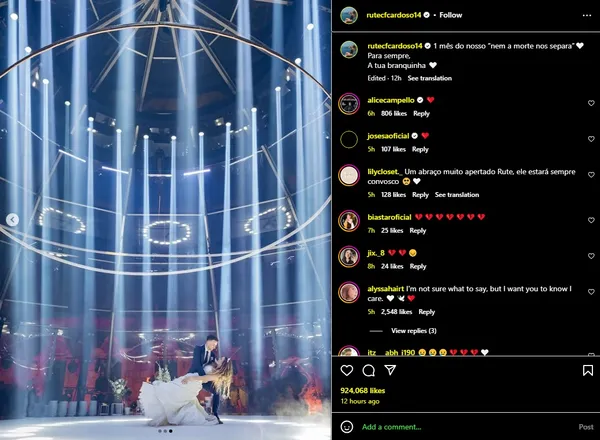The image size is (600, 440).
Task: Like alicecampello's comment heart
Action: (x=591, y=103)
